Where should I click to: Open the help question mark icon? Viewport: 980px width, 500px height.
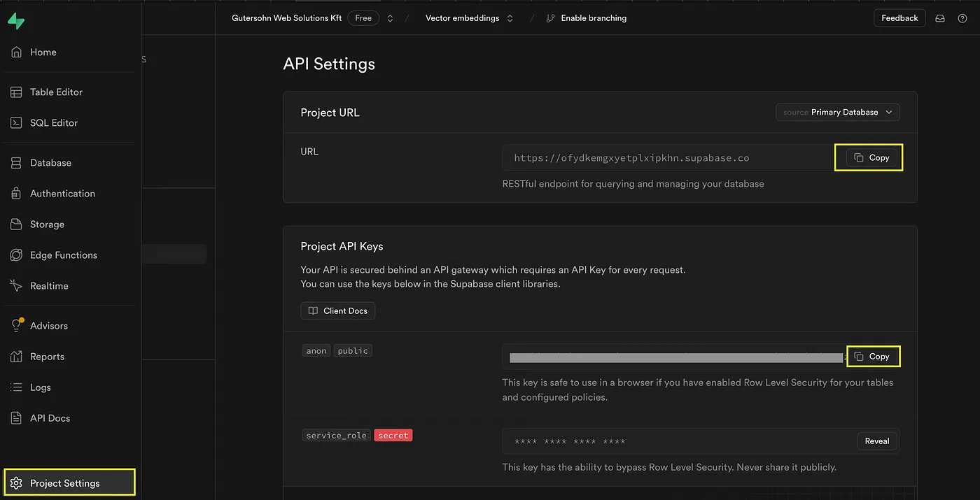(x=962, y=18)
